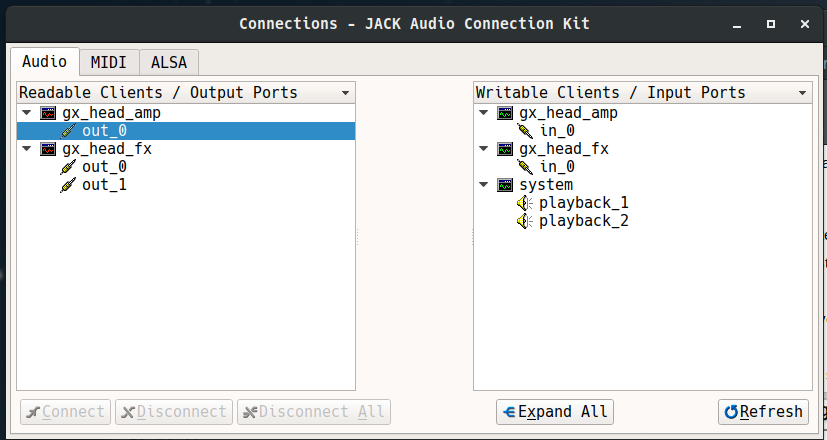Viewport: 827px width, 440px height.
Task: Collapse gx_head_amp in the output ports tree
Action: point(27,113)
